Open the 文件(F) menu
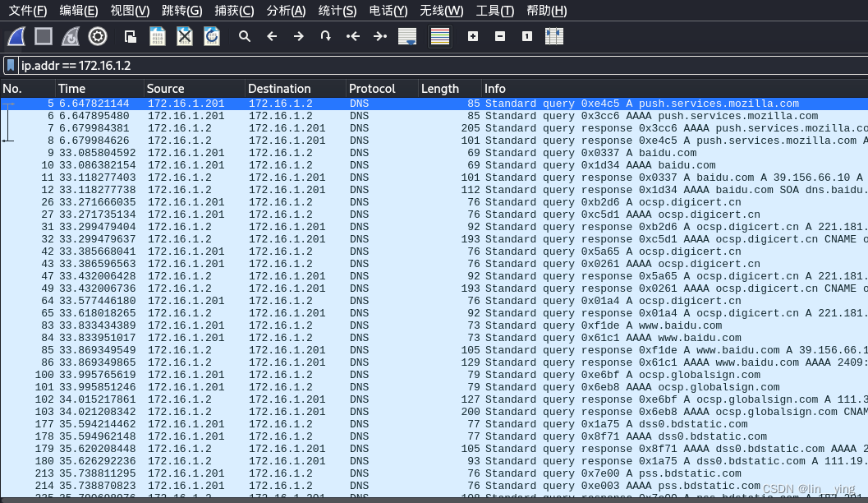Image resolution: width=868 pixels, height=503 pixels. click(28, 11)
